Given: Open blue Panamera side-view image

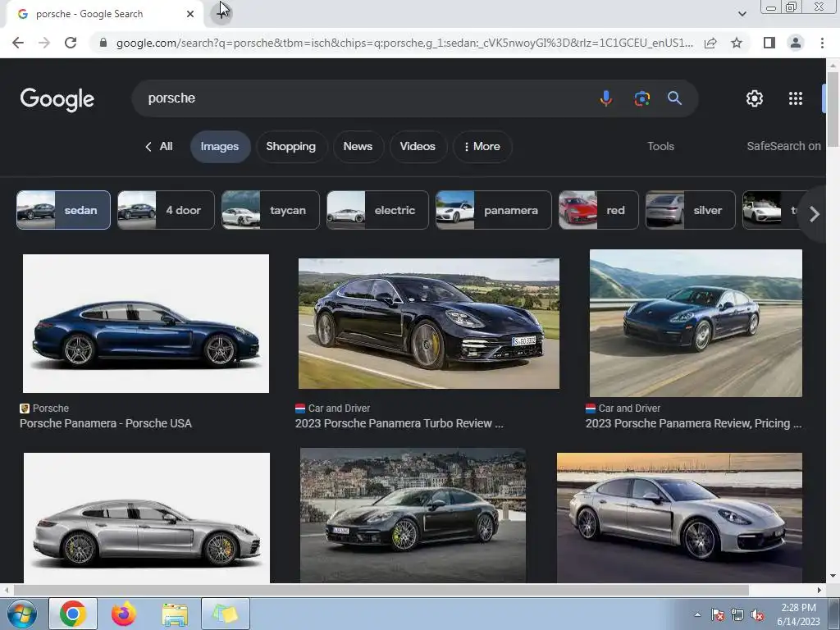Looking at the screenshot, I should (146, 323).
